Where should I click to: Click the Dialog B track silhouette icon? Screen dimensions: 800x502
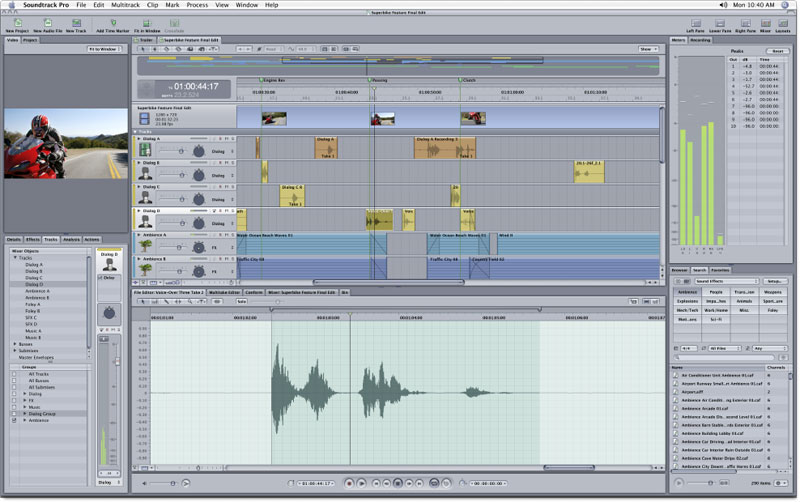point(145,174)
